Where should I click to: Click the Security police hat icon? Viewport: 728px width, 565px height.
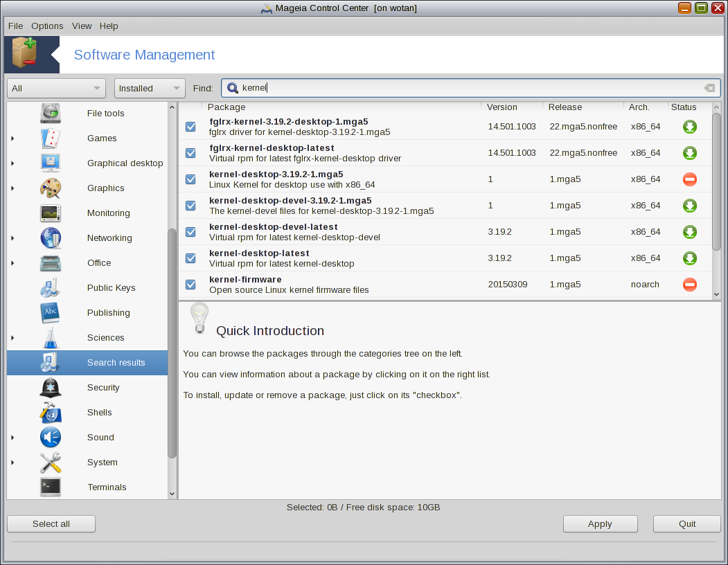(51, 388)
